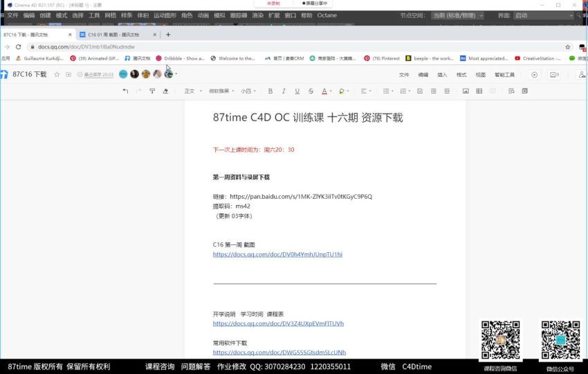Open the font color picker dropdown
This screenshot has width=588, height=374.
(x=330, y=91)
